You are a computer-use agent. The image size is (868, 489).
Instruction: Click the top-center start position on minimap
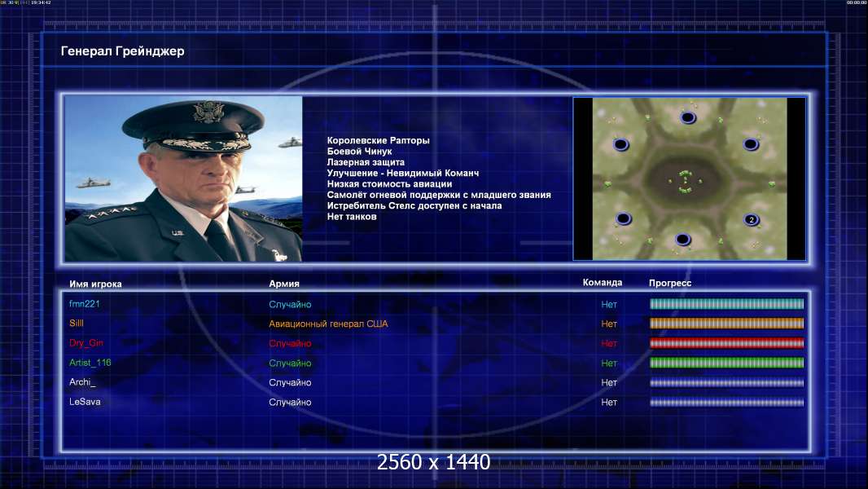coord(688,117)
